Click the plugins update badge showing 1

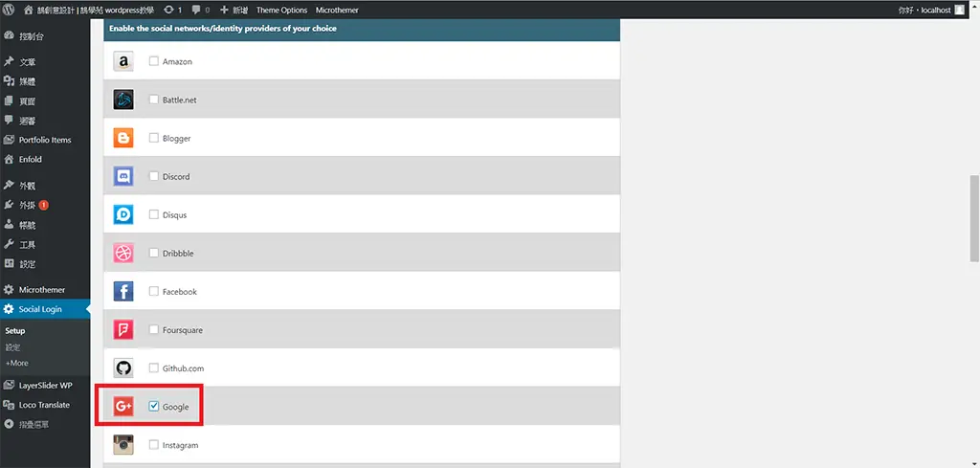coord(44,205)
